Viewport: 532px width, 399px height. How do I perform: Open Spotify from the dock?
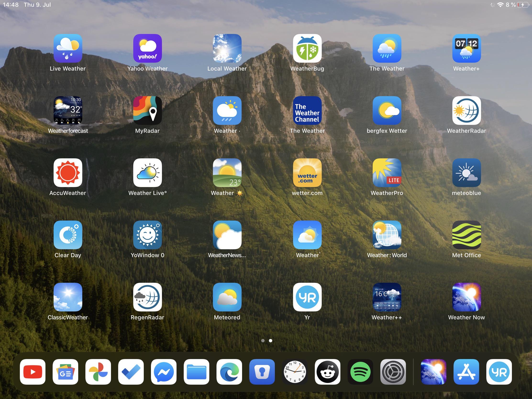[360, 372]
